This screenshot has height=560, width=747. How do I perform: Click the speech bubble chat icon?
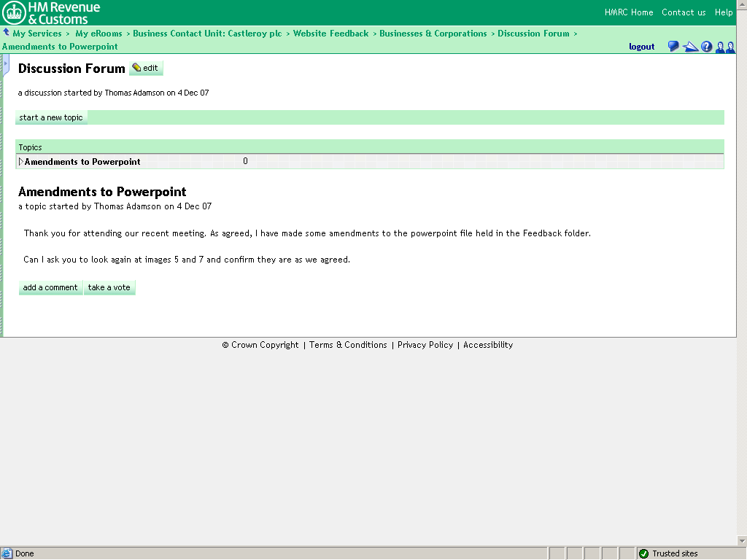[x=673, y=47]
